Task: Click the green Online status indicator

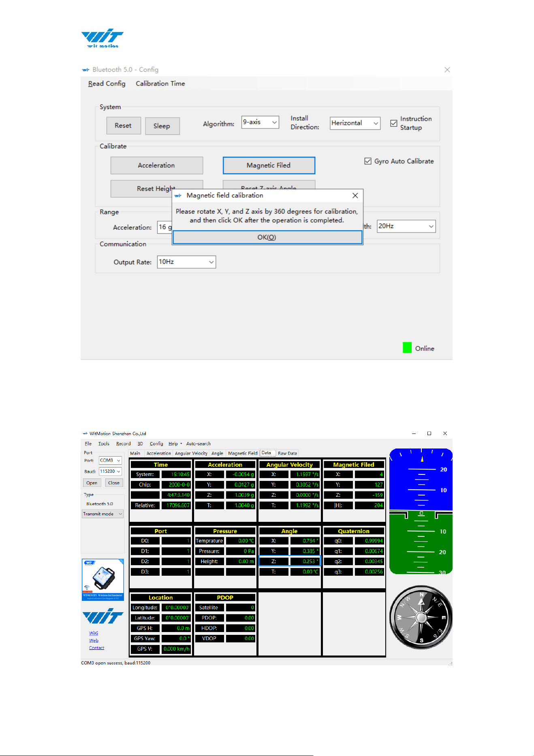Action: pyautogui.click(x=407, y=348)
